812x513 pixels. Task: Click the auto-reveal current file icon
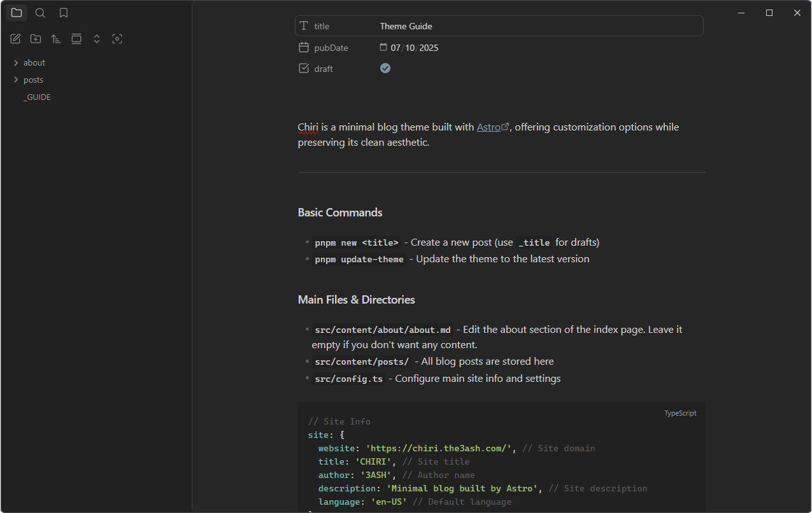(117, 39)
